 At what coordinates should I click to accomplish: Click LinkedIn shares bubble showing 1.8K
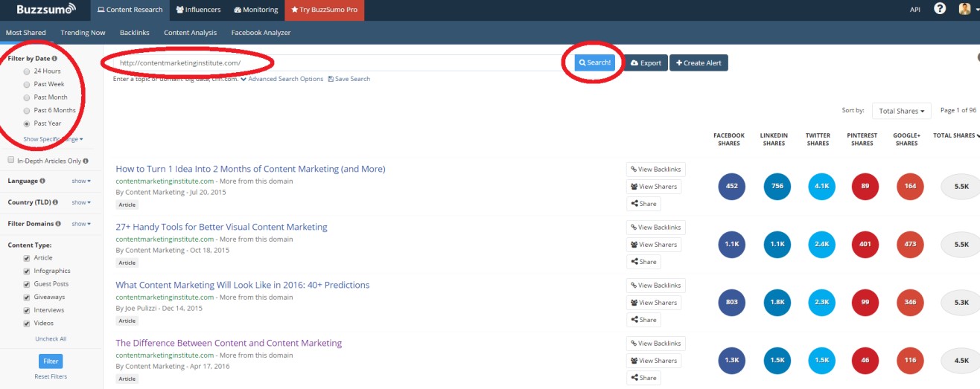click(x=777, y=302)
